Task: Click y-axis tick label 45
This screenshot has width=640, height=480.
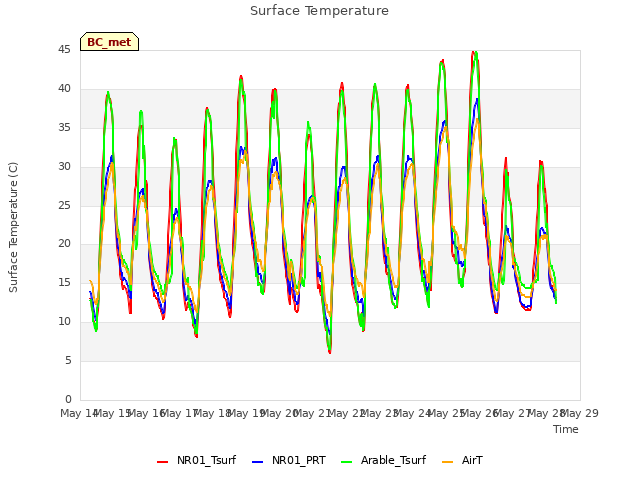Action: click(x=64, y=50)
